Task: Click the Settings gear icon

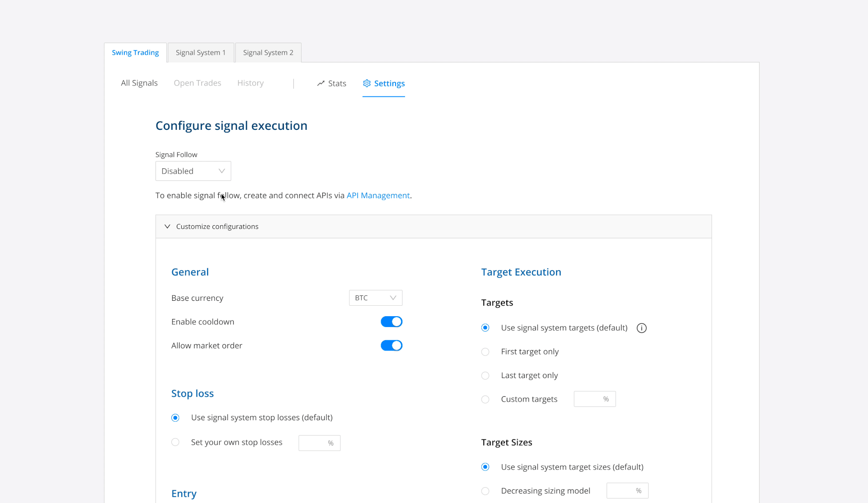Action: (367, 83)
